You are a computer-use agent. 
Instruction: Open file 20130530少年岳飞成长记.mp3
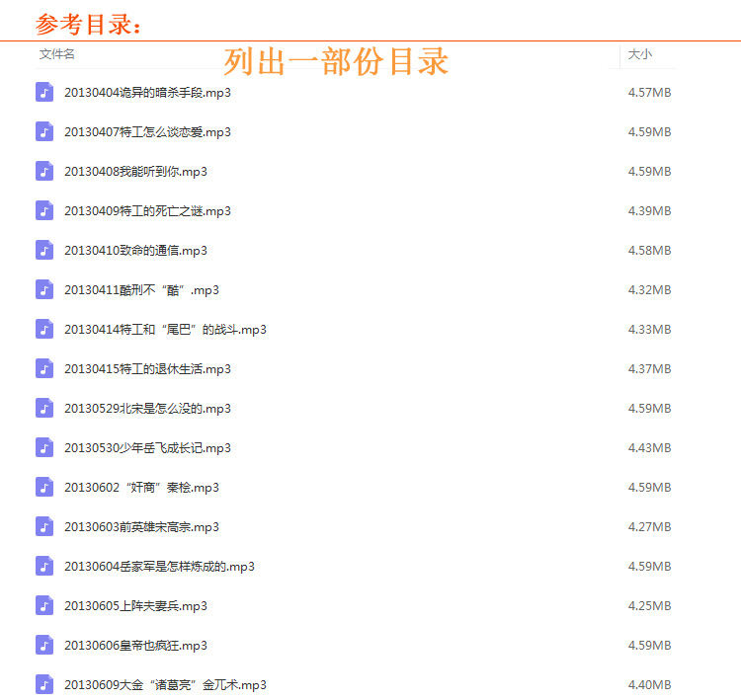pos(147,448)
